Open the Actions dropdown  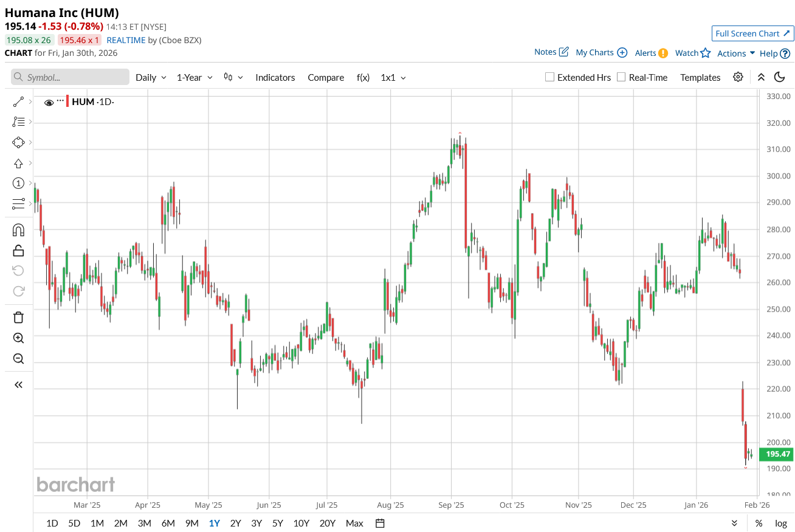(736, 53)
